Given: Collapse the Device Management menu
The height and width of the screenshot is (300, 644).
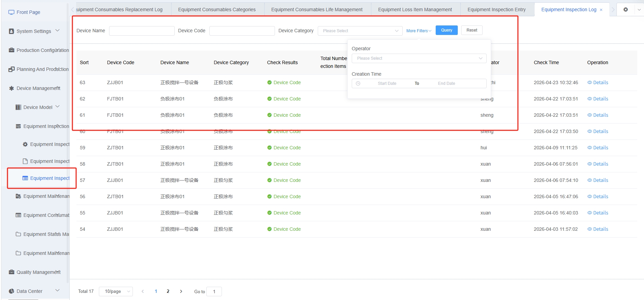Looking at the screenshot, I should pyautogui.click(x=58, y=88).
